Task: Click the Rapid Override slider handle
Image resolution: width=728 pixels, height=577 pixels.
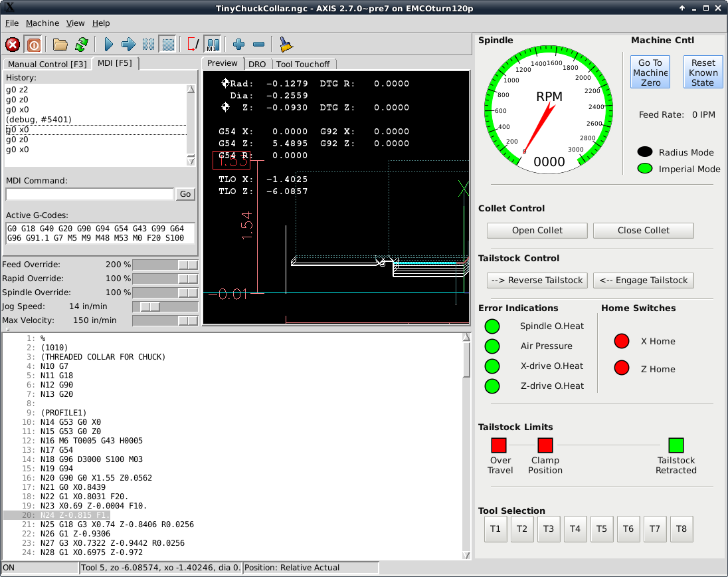Action: [x=188, y=279]
